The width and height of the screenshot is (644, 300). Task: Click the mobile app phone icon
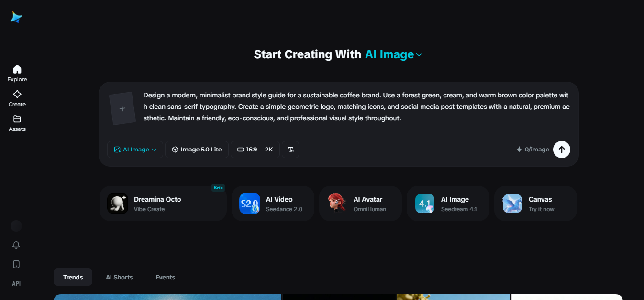pos(16,264)
